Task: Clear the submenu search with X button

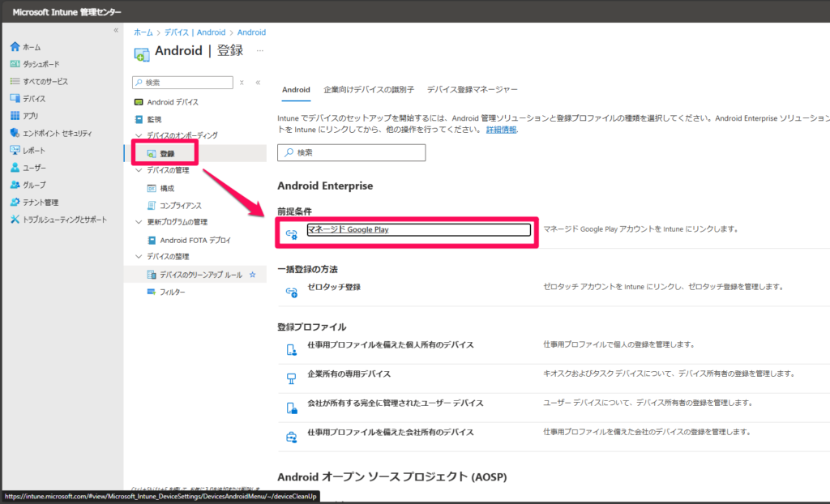Action: (x=242, y=83)
